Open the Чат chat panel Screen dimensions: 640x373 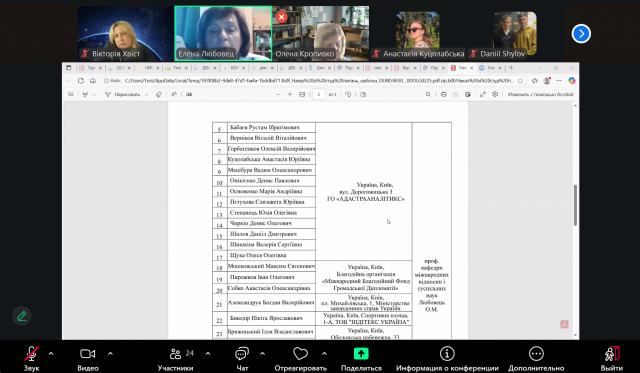point(242,358)
